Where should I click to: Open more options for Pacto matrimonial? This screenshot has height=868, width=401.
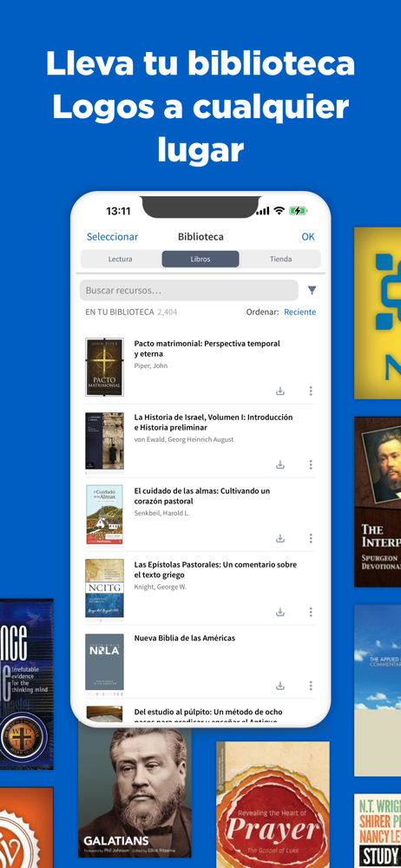coord(311,391)
